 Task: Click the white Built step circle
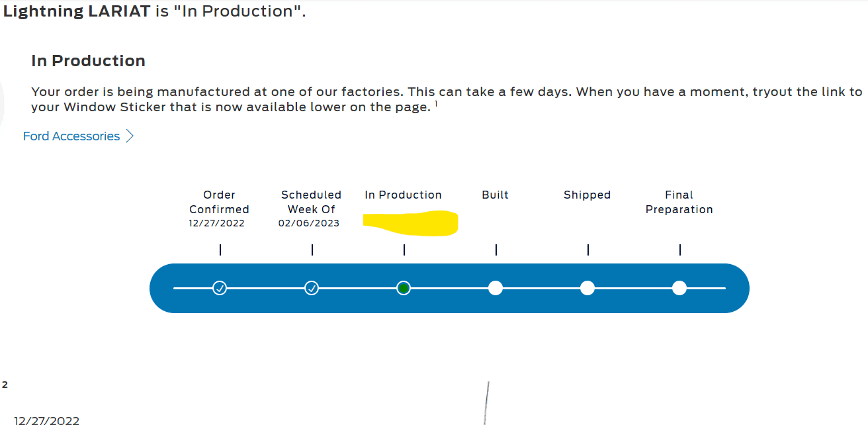click(496, 288)
